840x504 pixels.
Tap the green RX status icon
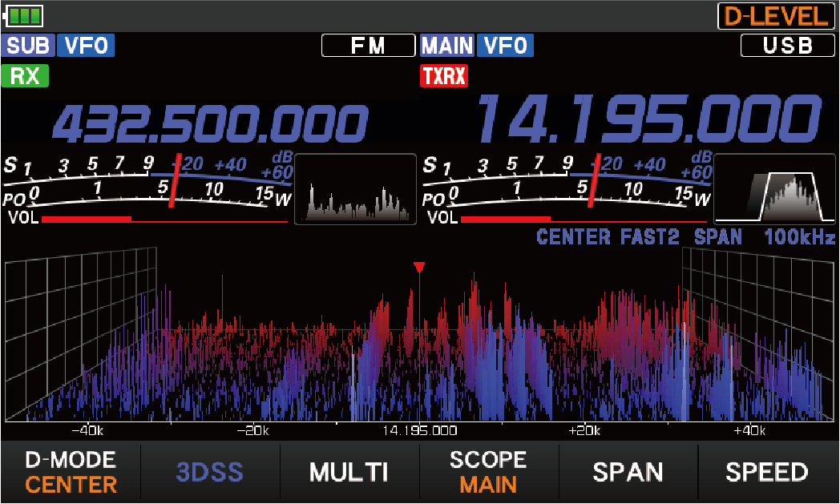click(26, 76)
